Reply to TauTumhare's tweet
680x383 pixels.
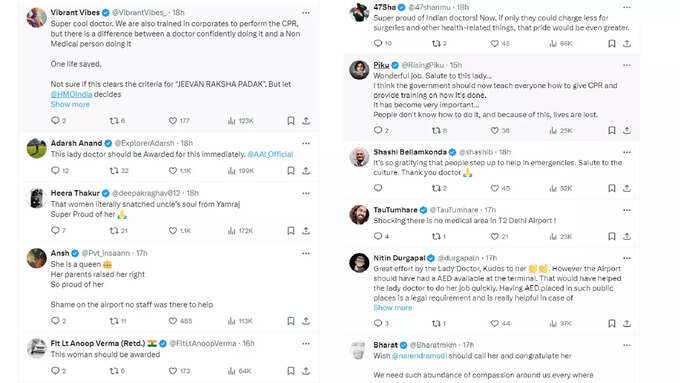378,236
